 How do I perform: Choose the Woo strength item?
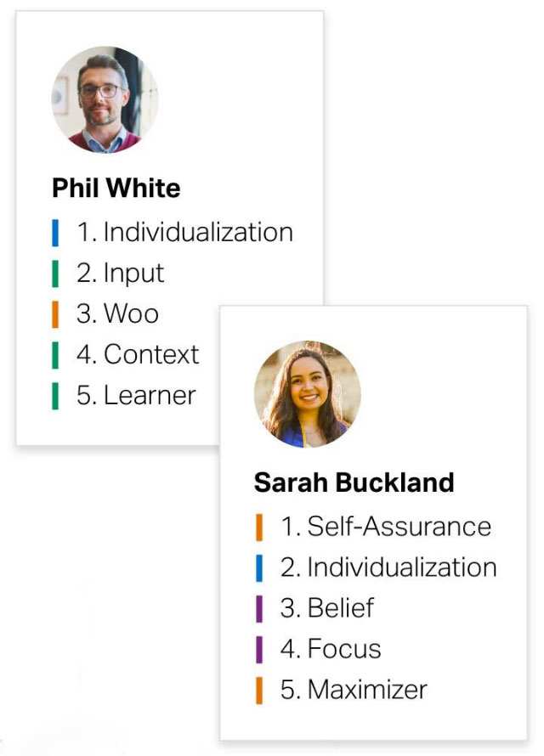[117, 313]
